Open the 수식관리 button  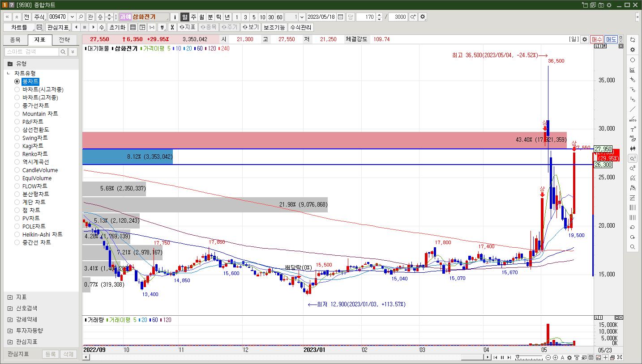tap(300, 27)
